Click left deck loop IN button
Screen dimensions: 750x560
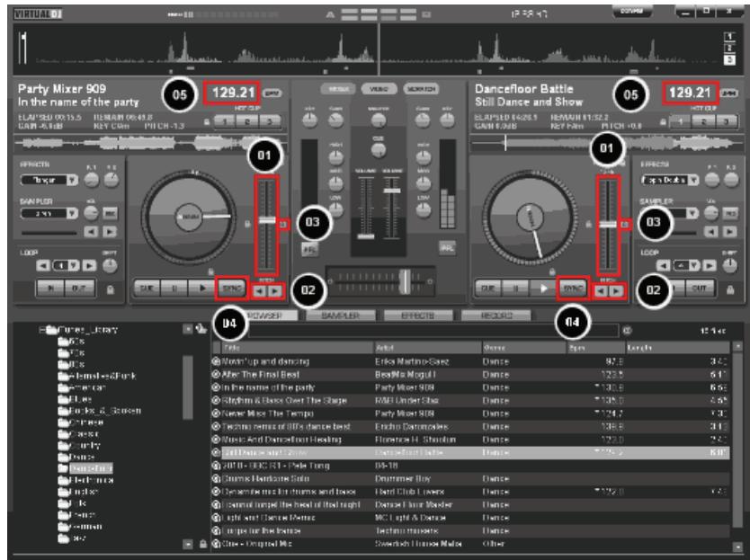point(50,289)
